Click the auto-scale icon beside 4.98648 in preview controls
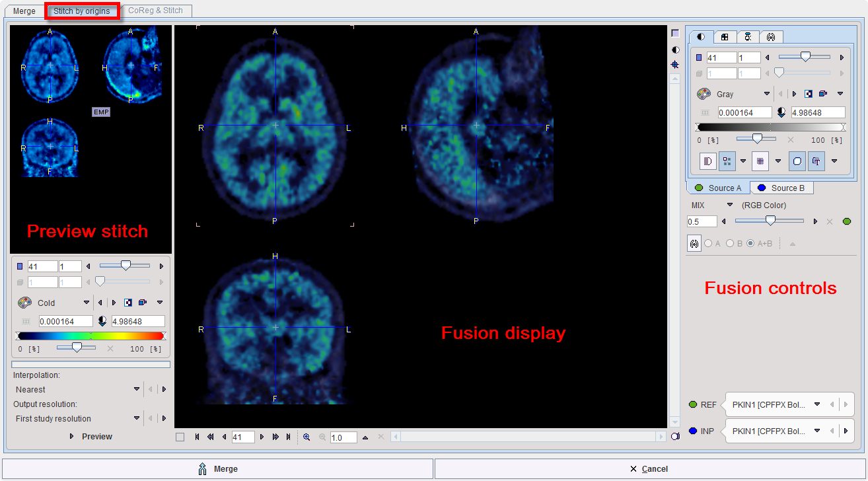The height and width of the screenshot is (481, 868). 102,321
